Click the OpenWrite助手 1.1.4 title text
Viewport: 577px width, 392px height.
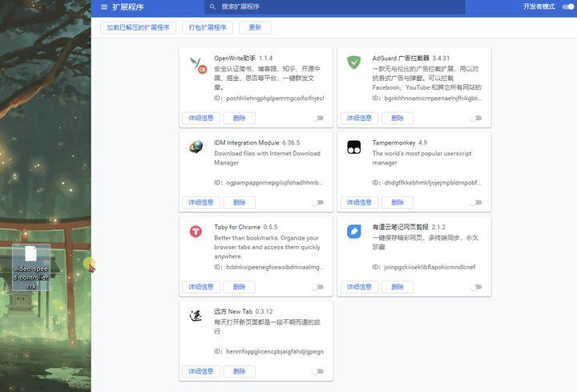[x=244, y=59]
